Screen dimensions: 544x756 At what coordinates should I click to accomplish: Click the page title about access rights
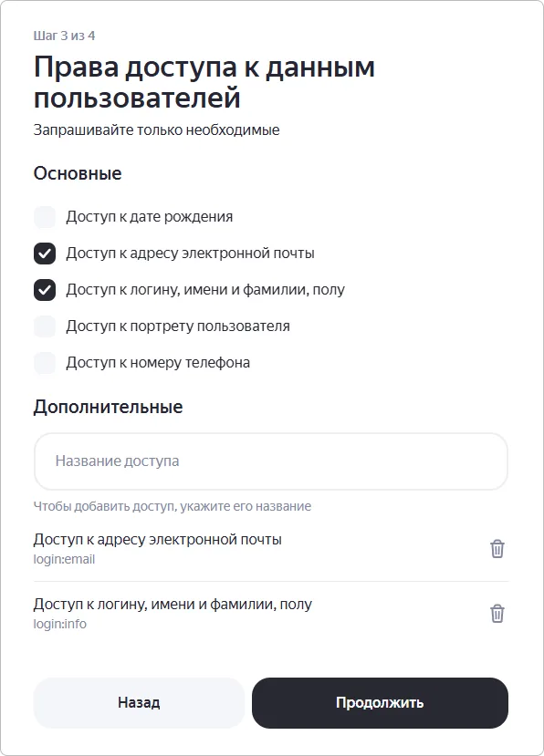(x=203, y=79)
